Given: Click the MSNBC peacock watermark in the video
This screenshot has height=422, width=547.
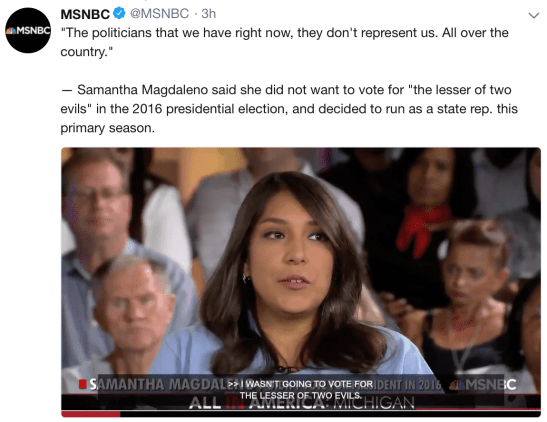Looking at the screenshot, I should [x=483, y=384].
